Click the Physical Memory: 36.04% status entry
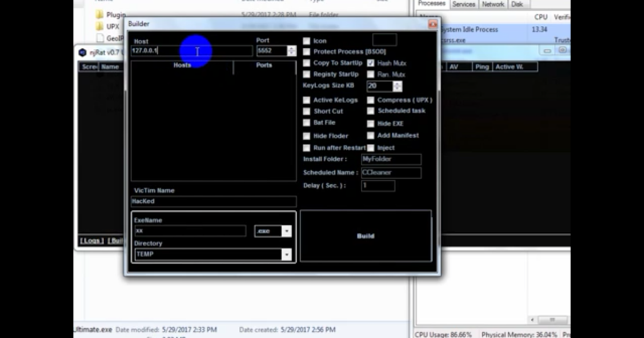Screen dimensions: 644x338 point(519,334)
